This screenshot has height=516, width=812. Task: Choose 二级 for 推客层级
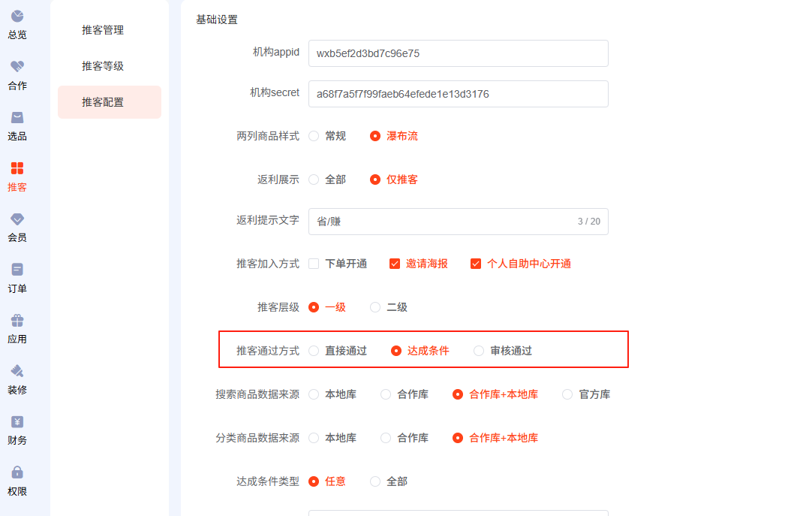(375, 307)
